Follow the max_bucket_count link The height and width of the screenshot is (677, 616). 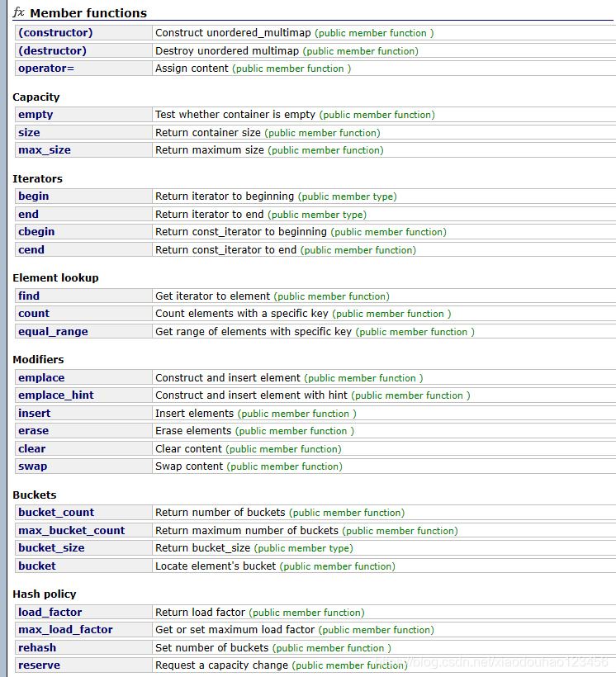tap(71, 531)
